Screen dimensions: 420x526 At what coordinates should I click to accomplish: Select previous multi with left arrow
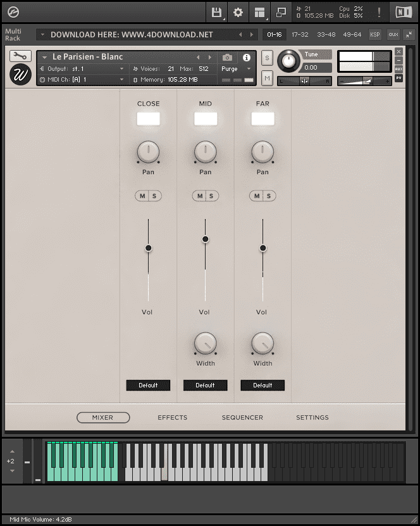(240, 35)
